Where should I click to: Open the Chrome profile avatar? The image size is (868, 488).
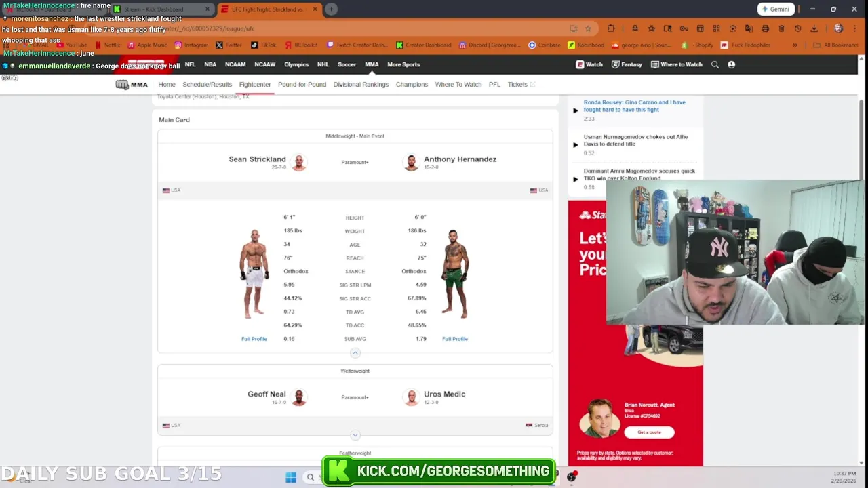click(838, 28)
